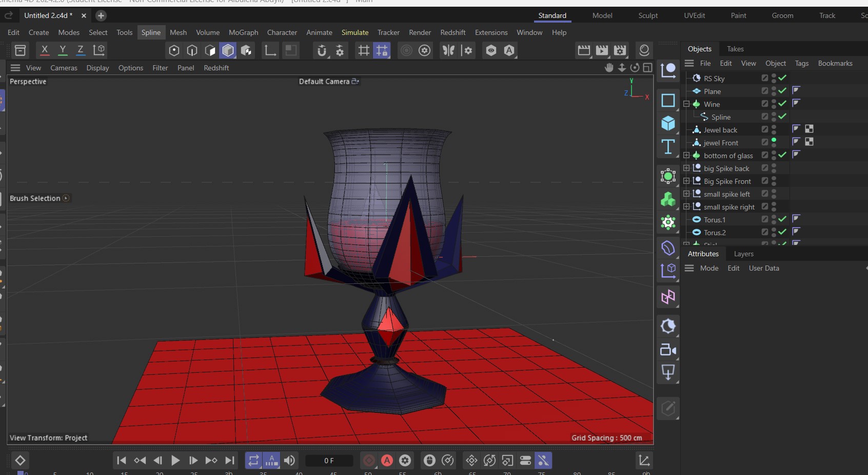Toggle visibility dot of jewel Front
Image resolution: width=868 pixels, height=475 pixels.
pyautogui.click(x=774, y=140)
